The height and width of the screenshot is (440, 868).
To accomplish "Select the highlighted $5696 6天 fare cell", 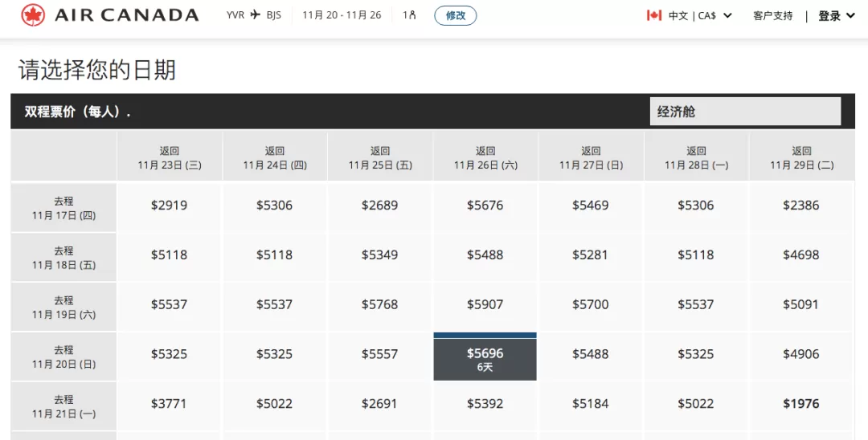I will [485, 356].
